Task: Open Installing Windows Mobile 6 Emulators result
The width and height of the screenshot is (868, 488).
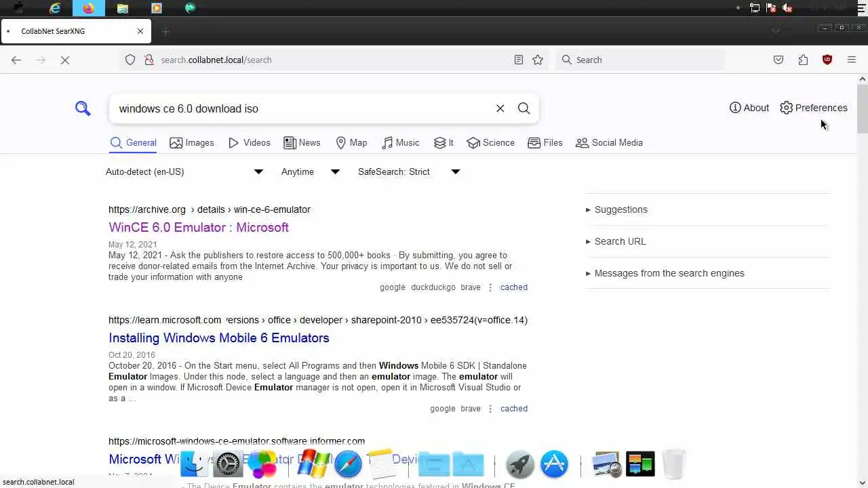Action: (219, 338)
